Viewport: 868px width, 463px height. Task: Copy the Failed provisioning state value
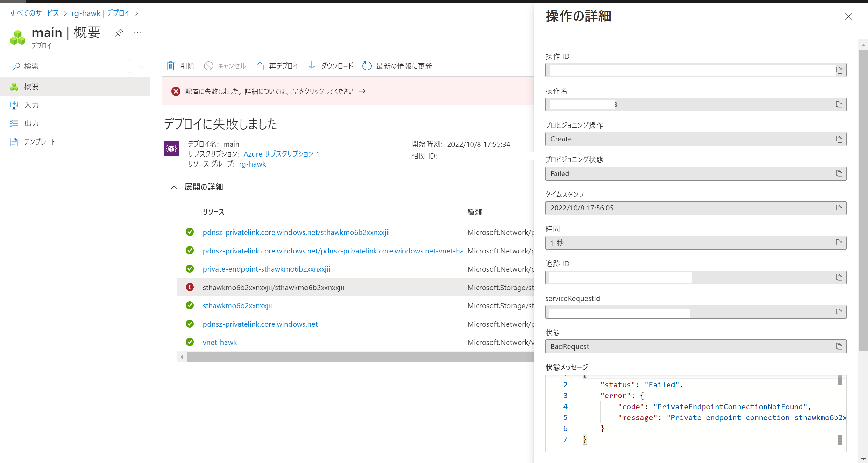point(839,174)
